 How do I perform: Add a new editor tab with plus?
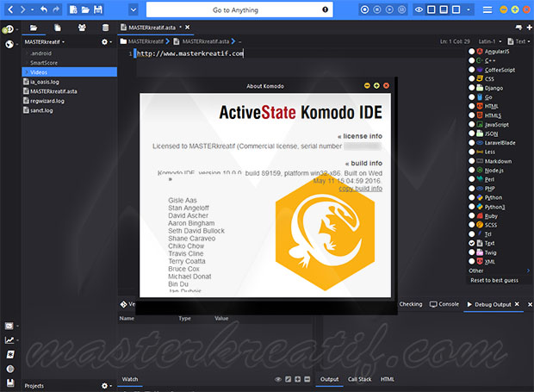pyautogui.click(x=530, y=28)
